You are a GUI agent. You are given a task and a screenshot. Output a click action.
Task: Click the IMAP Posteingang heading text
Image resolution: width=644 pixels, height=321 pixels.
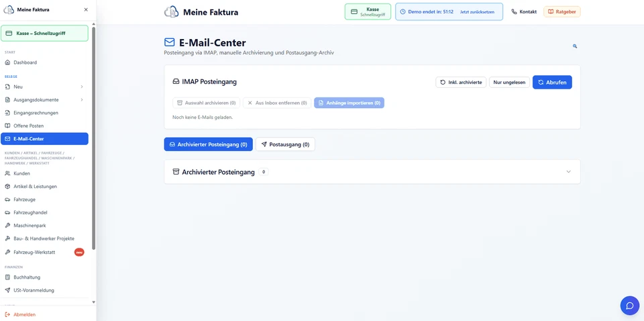tap(209, 82)
